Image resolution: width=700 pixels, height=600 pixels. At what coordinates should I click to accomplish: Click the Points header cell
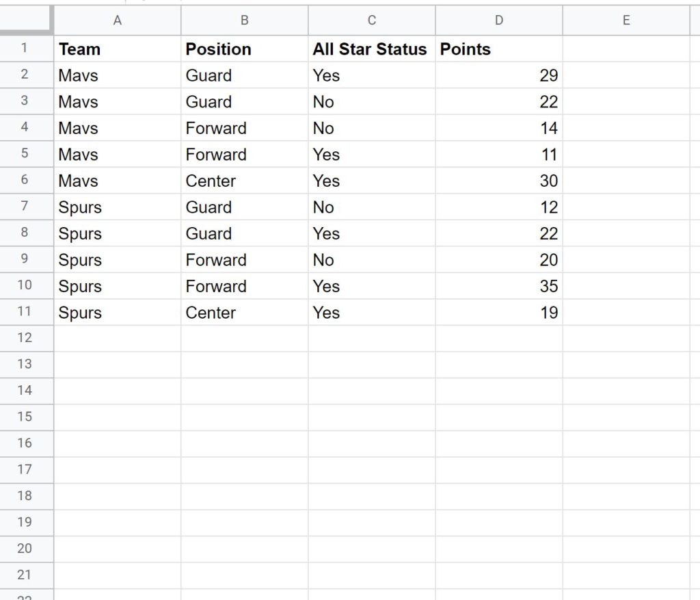(x=498, y=49)
